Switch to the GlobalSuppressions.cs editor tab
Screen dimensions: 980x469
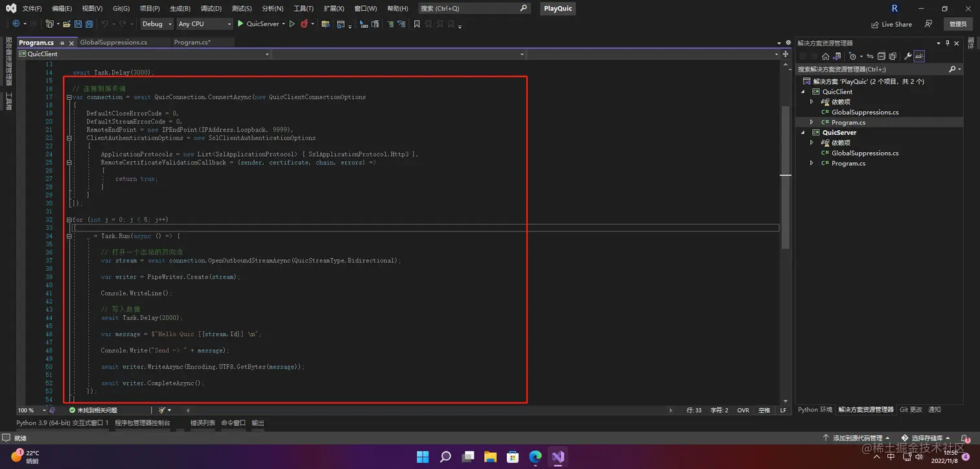(113, 42)
